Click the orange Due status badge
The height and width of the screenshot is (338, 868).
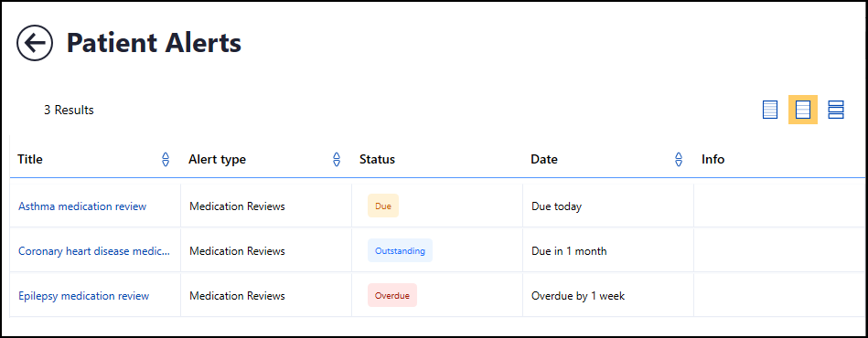[x=383, y=206]
